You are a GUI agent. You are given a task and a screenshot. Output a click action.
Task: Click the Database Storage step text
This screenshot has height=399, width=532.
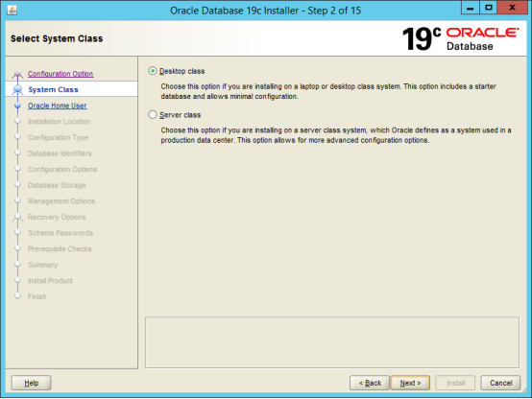pos(57,185)
